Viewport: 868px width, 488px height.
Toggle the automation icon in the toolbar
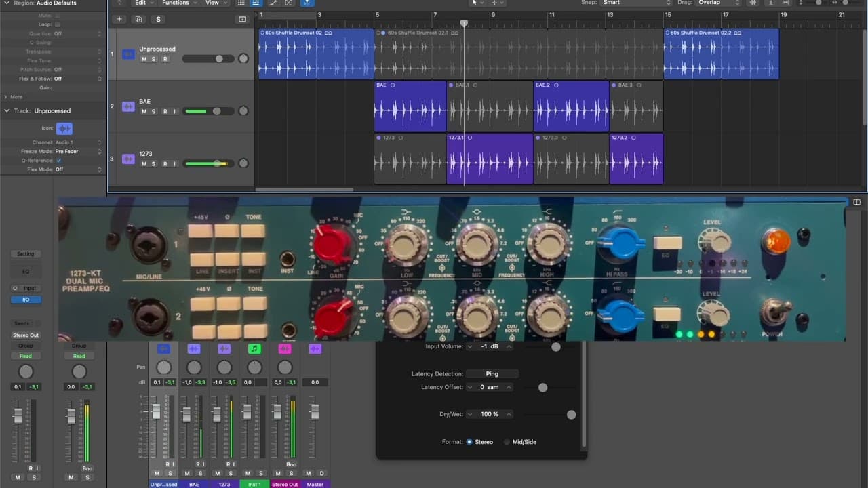274,3
